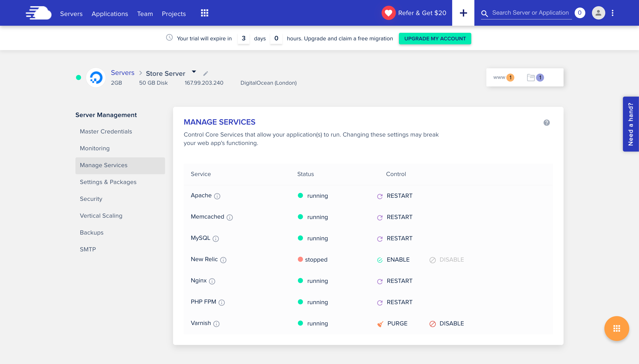Click the Cloudways cloud logo
The image size is (639, 364).
click(39, 13)
